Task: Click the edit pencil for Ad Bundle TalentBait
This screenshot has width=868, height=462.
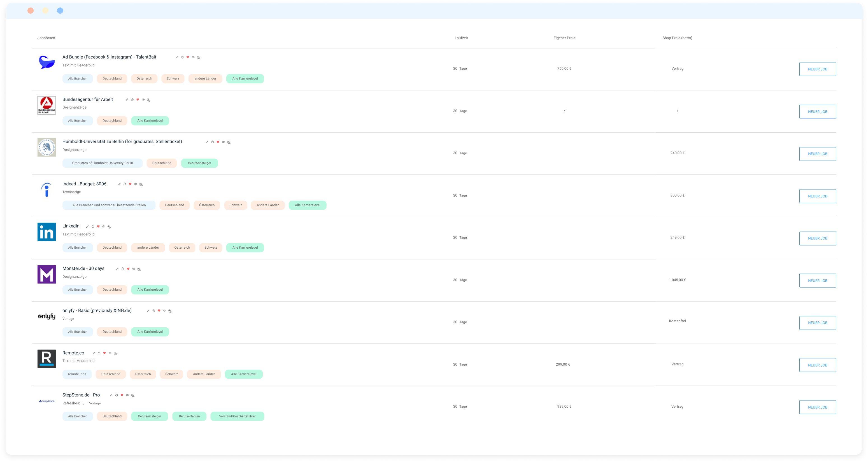Action: point(176,57)
